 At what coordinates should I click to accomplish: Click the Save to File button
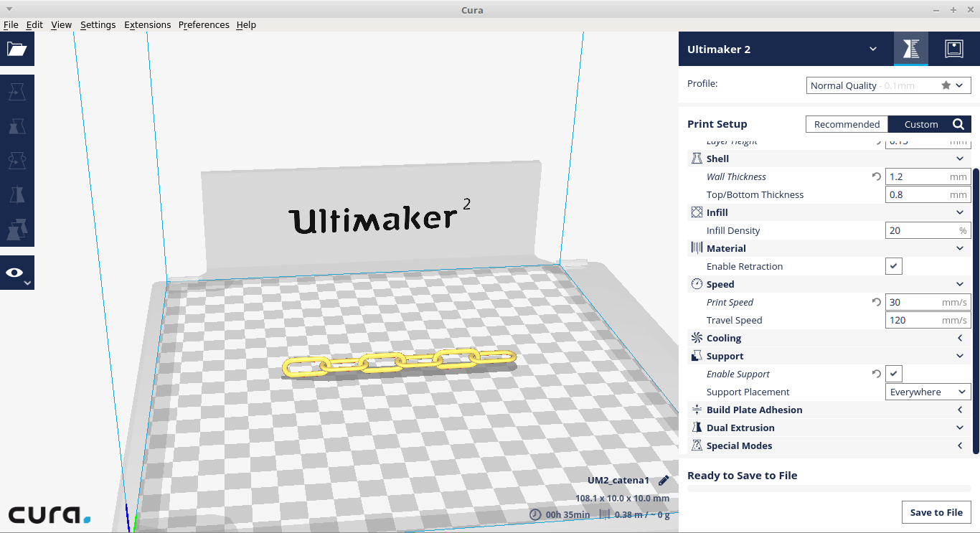click(936, 512)
